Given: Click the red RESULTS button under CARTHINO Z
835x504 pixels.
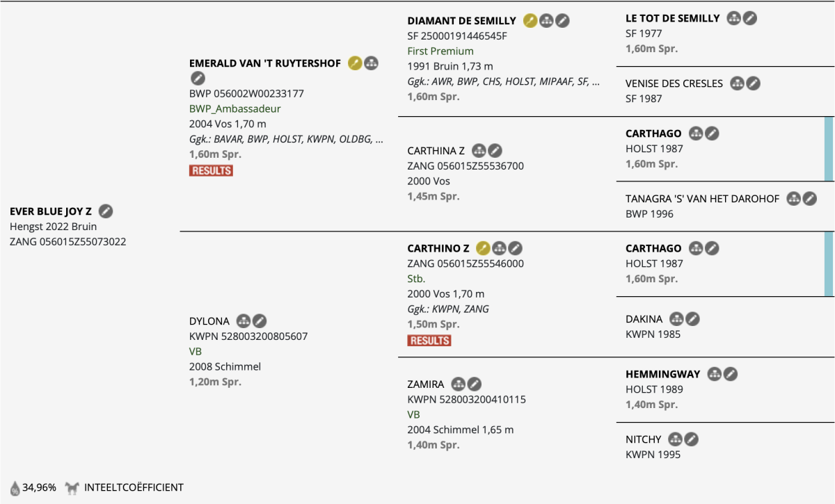Looking at the screenshot, I should (429, 341).
